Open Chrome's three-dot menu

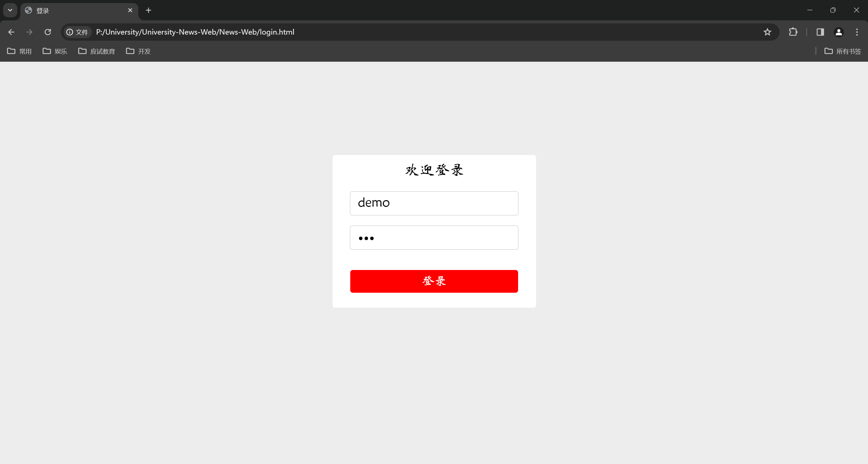coord(857,32)
